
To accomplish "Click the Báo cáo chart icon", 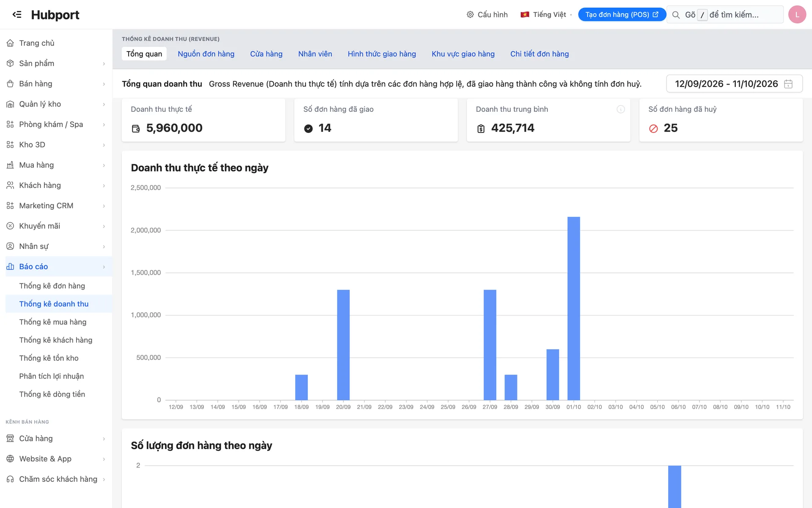I will (x=10, y=267).
